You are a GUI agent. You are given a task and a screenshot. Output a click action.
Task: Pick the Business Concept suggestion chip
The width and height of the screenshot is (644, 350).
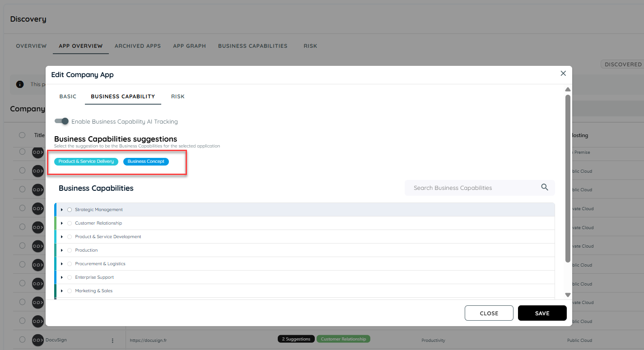pos(146,161)
